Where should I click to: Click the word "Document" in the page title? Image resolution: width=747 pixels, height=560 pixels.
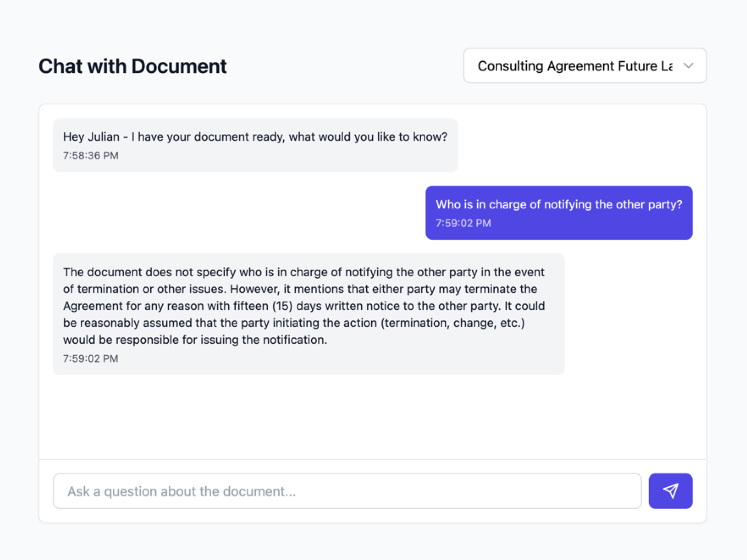pyautogui.click(x=179, y=66)
